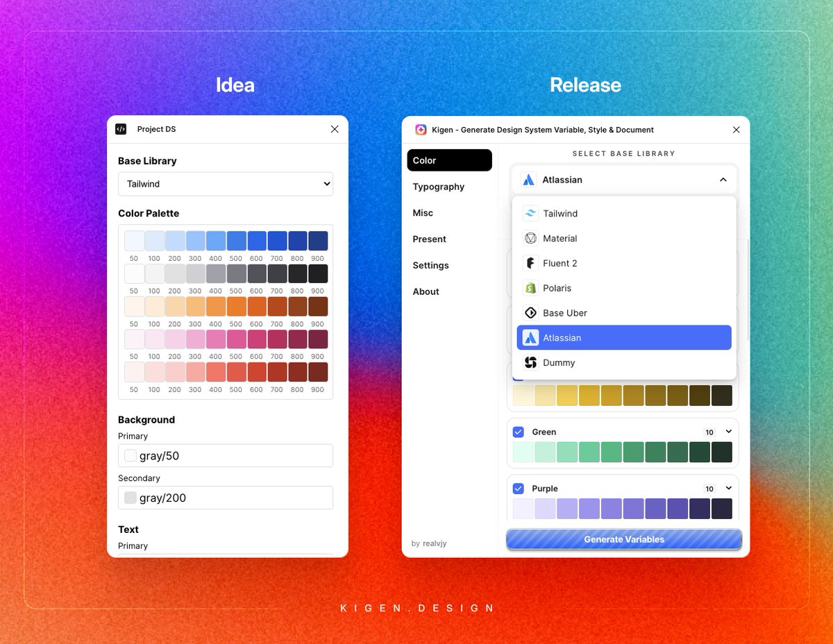Select the highlighted Atlassian option
This screenshot has width=833, height=644.
tap(624, 338)
